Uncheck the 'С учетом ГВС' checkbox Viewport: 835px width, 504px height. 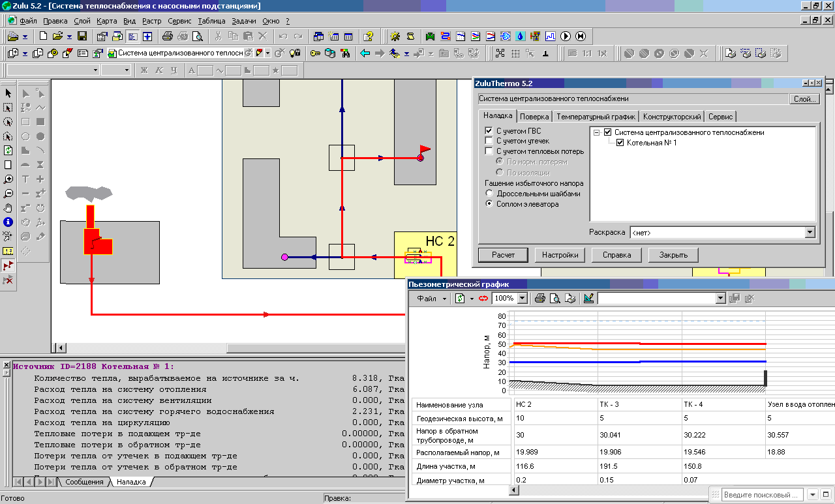pyautogui.click(x=489, y=131)
